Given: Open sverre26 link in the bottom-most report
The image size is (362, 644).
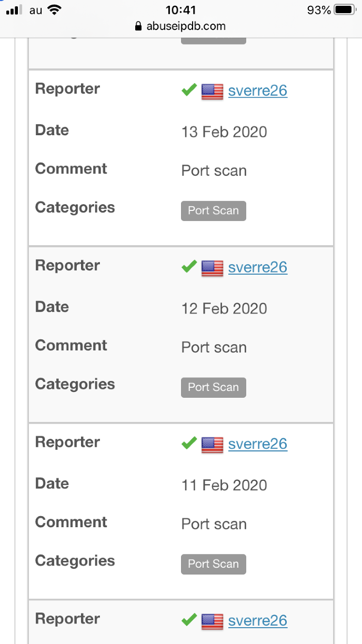Looking at the screenshot, I should pyautogui.click(x=258, y=620).
